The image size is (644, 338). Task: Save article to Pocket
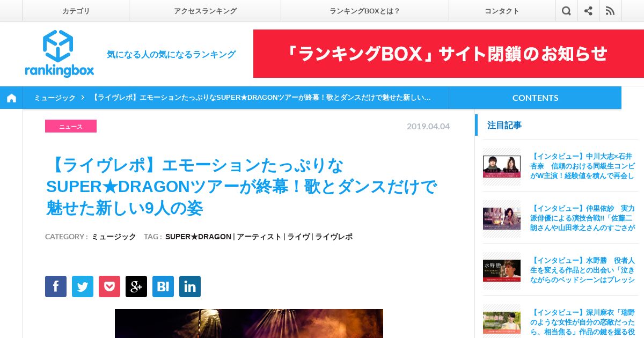click(109, 286)
